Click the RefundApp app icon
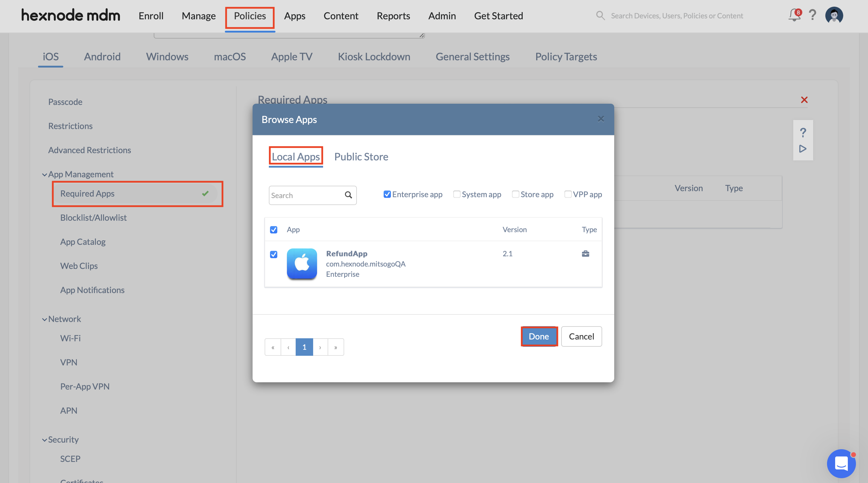Image resolution: width=868 pixels, height=483 pixels. (x=302, y=264)
